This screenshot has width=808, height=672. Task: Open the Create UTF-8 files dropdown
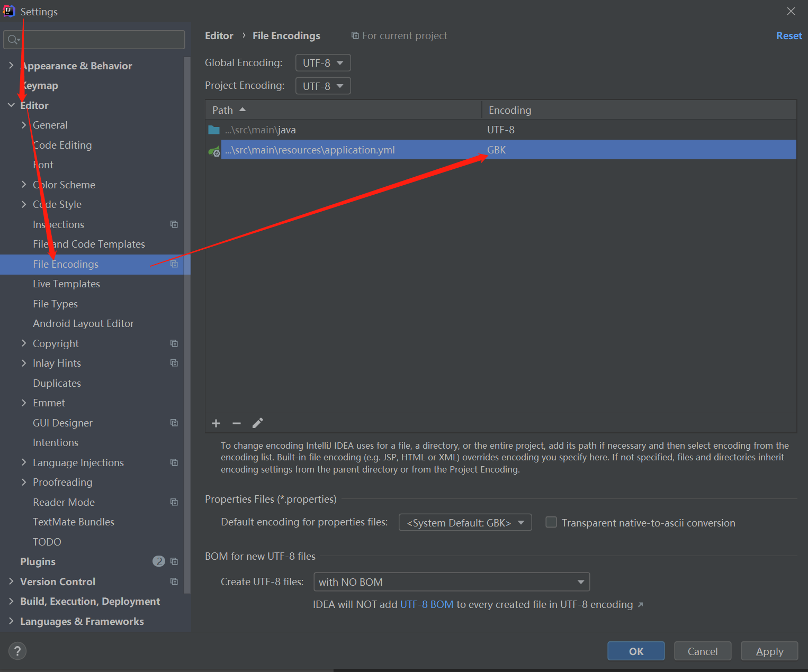click(x=452, y=582)
